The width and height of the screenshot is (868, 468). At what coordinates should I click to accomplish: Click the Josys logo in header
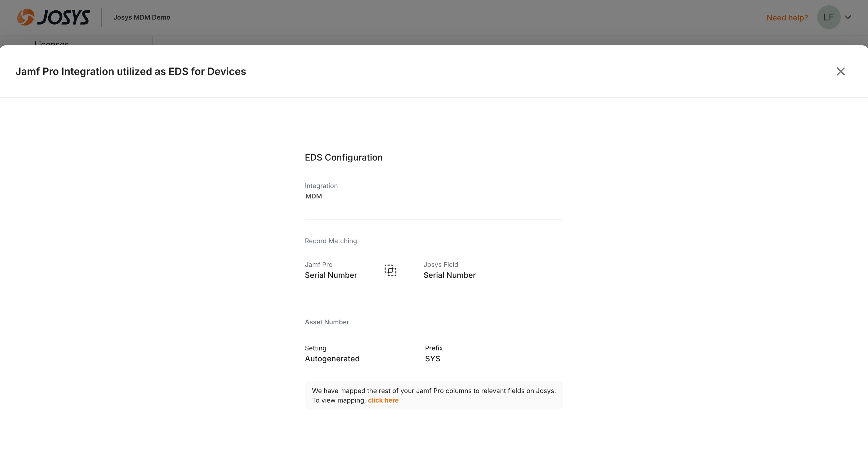tap(53, 17)
